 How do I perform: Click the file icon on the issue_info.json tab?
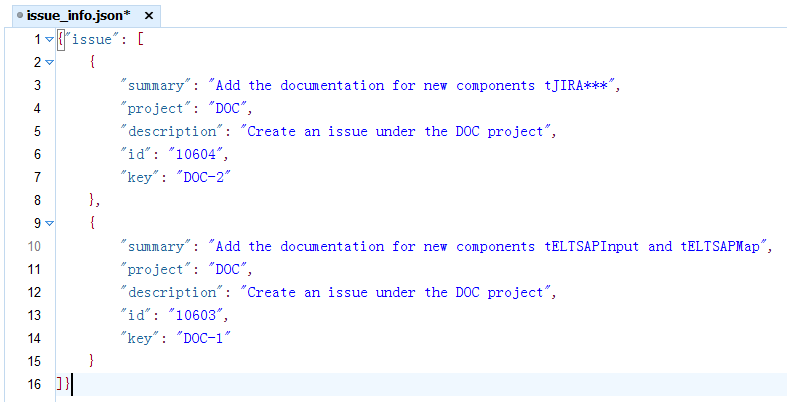tap(20, 15)
